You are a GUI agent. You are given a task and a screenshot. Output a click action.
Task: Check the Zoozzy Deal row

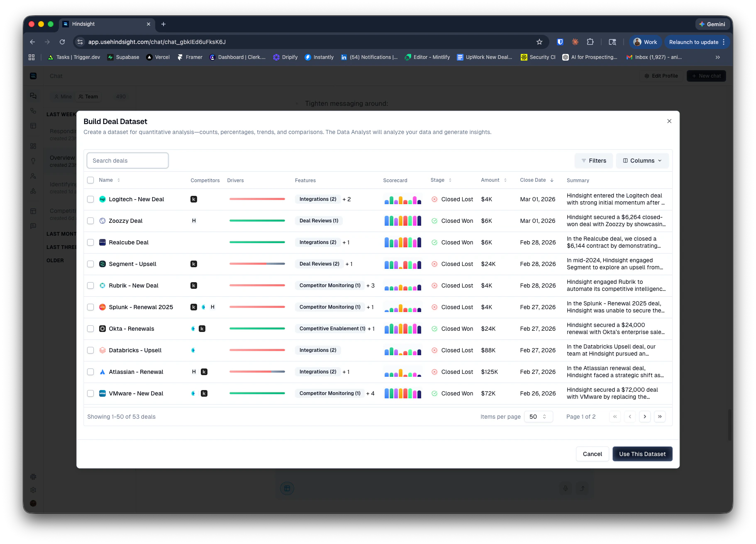90,221
